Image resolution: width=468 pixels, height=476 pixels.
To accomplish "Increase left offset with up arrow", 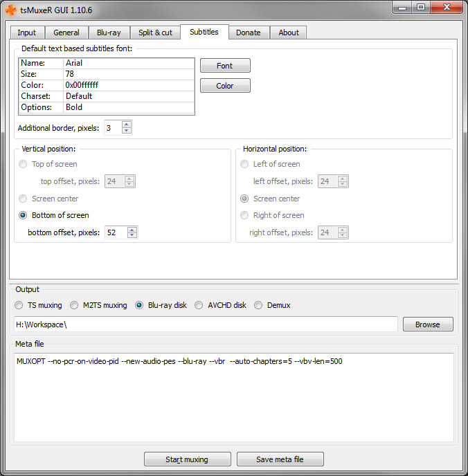I will pyautogui.click(x=343, y=178).
